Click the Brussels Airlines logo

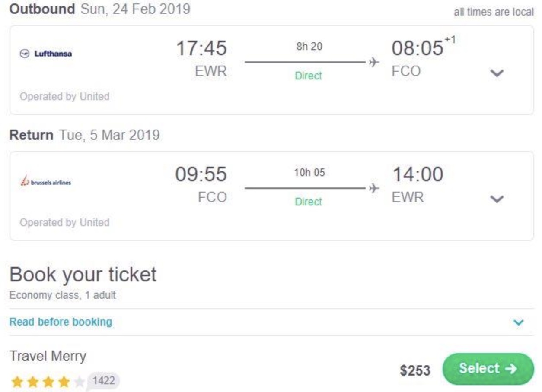coord(46,182)
